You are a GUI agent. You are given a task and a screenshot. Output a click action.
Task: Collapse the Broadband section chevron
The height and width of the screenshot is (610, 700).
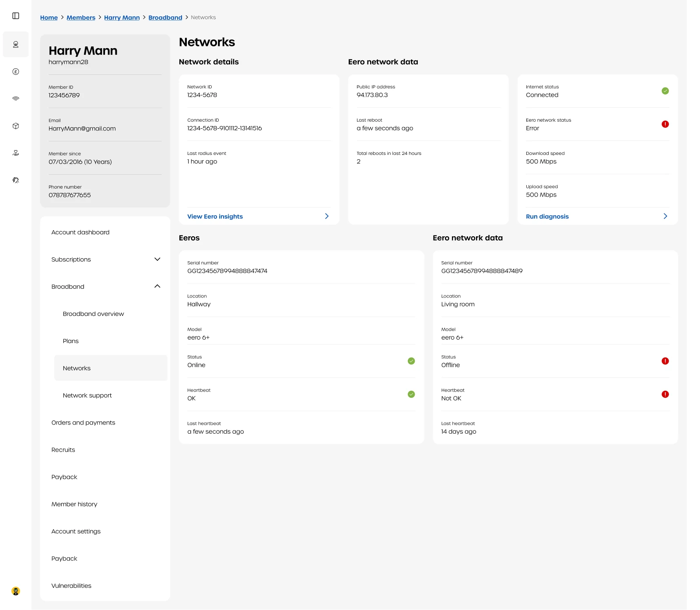[x=157, y=287]
